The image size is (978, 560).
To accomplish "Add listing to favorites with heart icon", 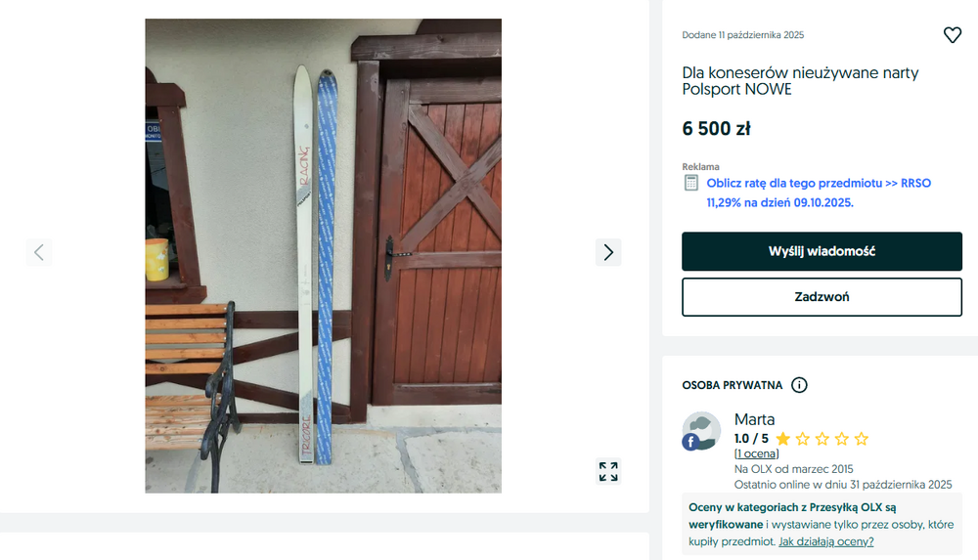I will click(x=952, y=35).
